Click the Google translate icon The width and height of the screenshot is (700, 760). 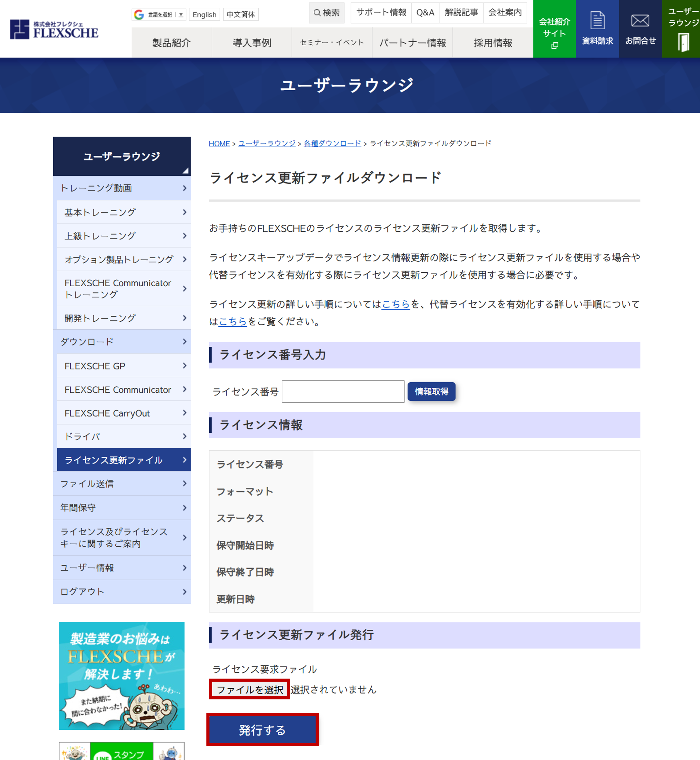[139, 14]
